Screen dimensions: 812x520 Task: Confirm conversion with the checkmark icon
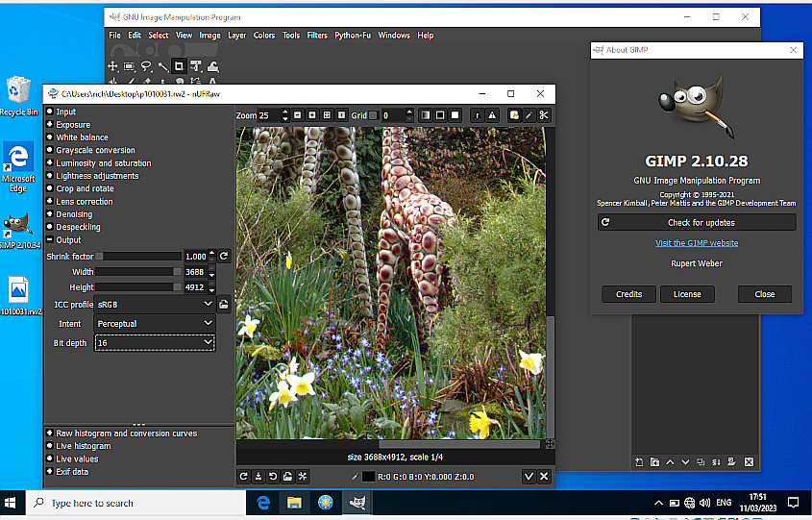(529, 476)
